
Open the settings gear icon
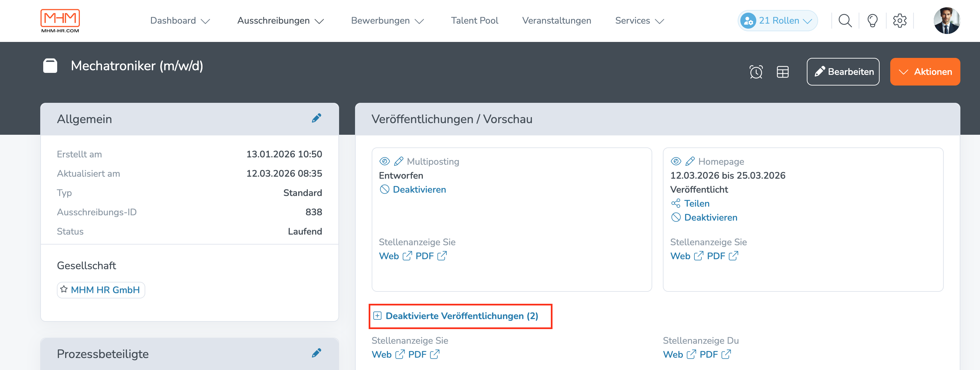click(900, 21)
